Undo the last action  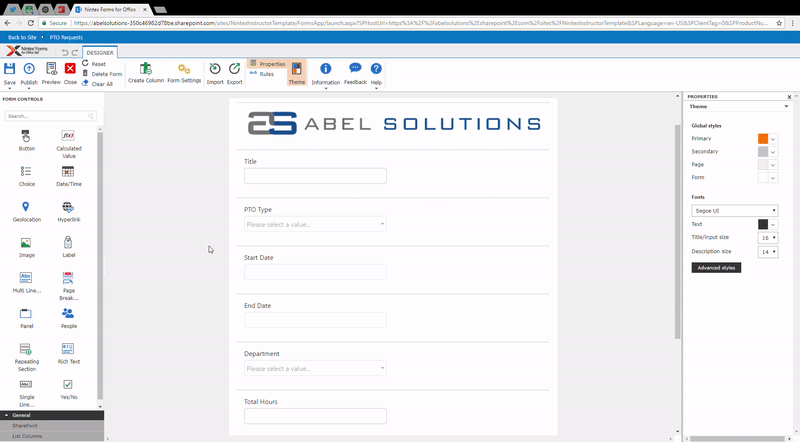point(65,53)
